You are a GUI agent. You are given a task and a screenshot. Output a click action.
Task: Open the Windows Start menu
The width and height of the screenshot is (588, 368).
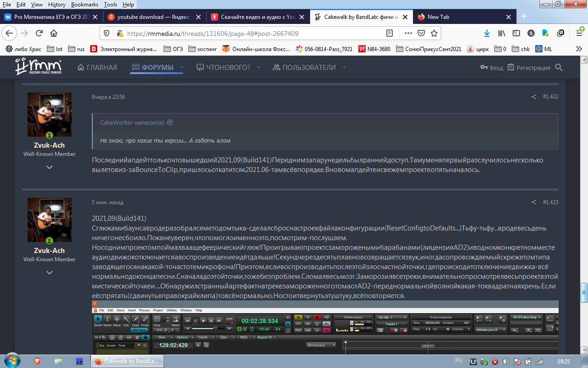coord(12,360)
